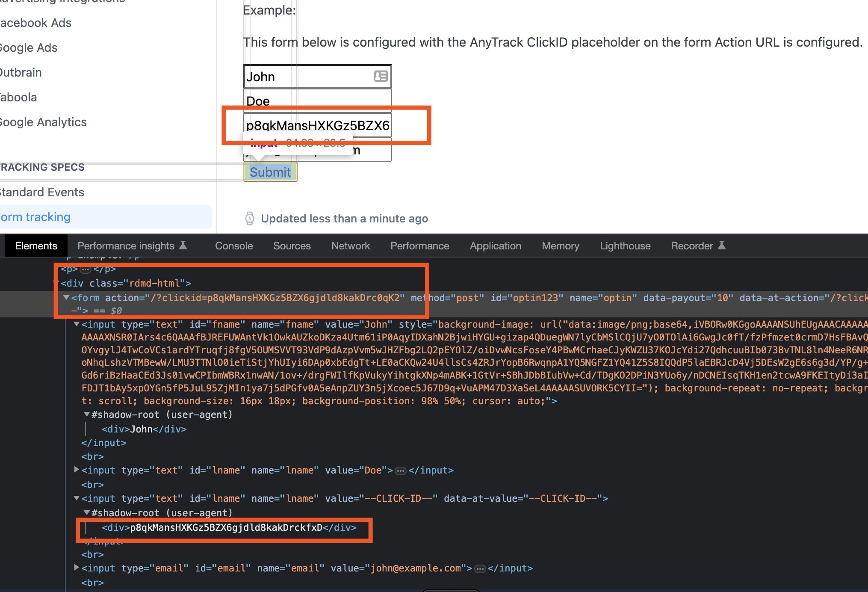The image size is (868, 592).
Task: Open the Lighthouse tab
Action: click(625, 246)
